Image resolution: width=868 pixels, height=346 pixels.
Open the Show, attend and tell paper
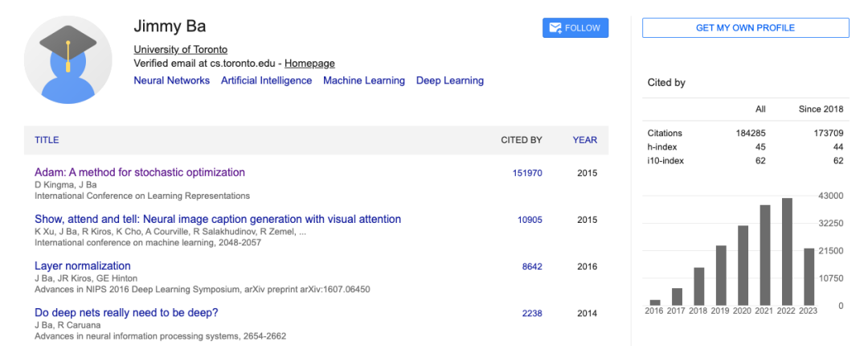tap(218, 219)
